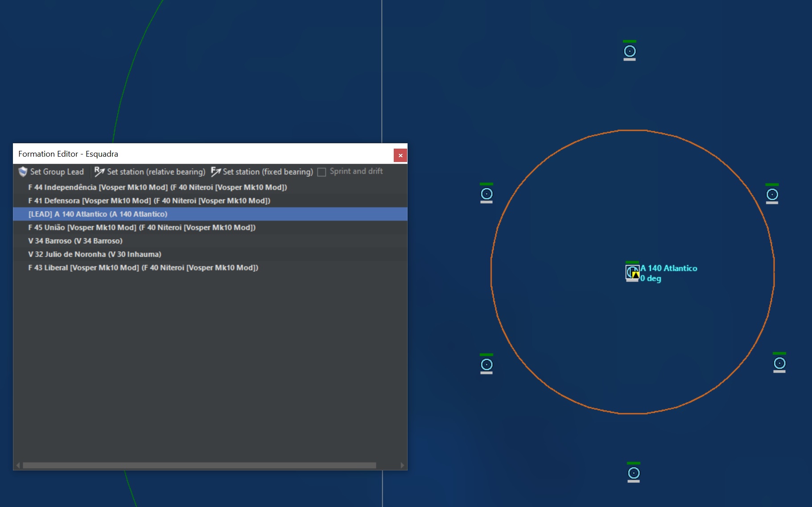The image size is (812, 507).
Task: Click the Set Group Lead shield icon
Action: 23,172
